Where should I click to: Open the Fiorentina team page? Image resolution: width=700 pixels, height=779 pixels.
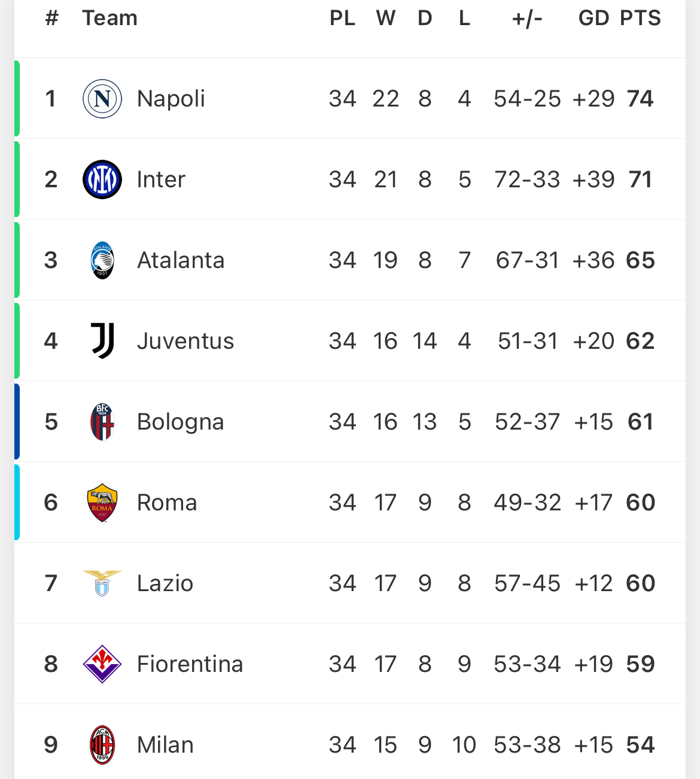pos(190,664)
